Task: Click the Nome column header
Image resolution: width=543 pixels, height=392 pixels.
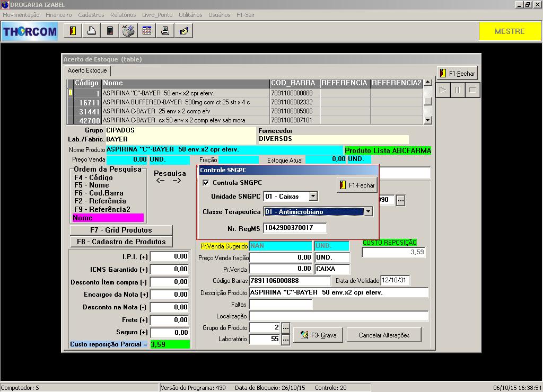Action: [x=186, y=83]
